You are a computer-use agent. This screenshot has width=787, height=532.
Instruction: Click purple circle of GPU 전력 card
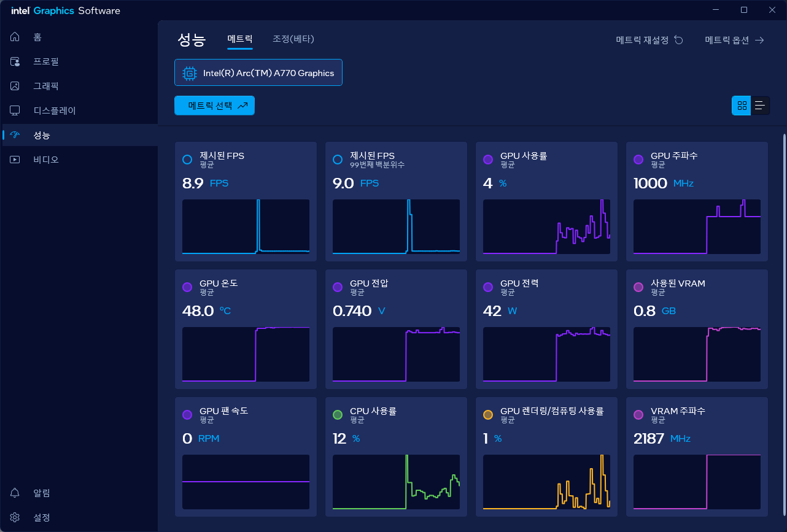click(x=488, y=287)
